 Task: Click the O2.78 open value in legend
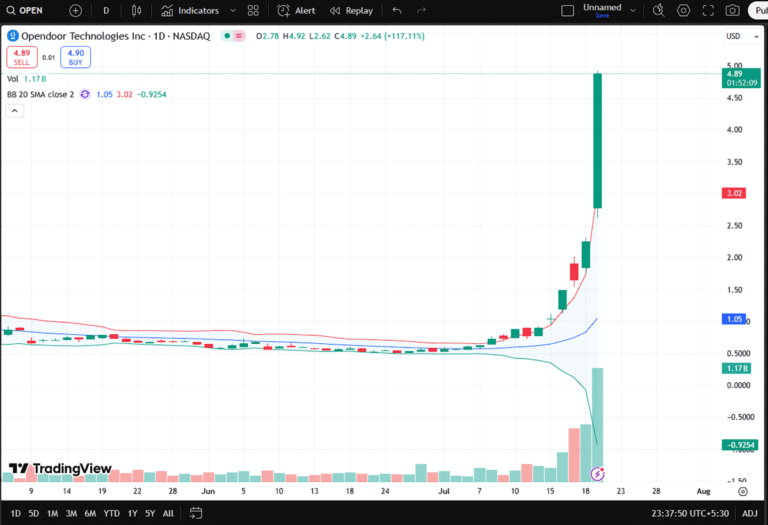tap(267, 36)
